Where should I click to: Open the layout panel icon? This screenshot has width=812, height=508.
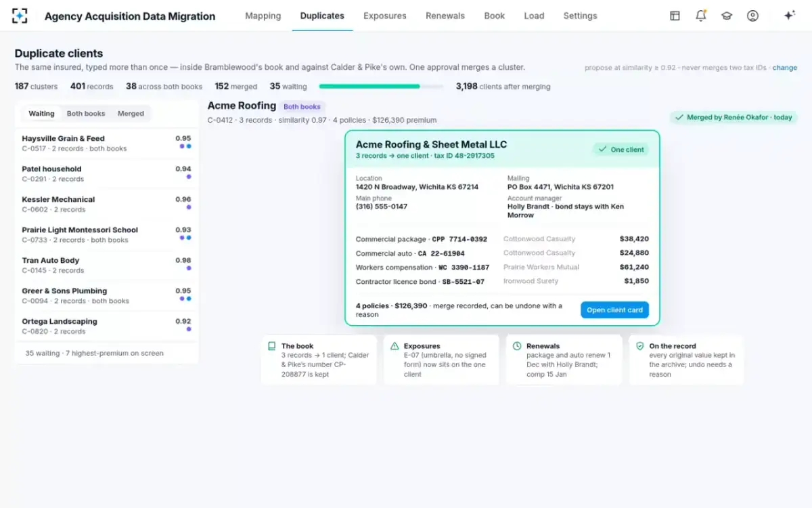(675, 16)
